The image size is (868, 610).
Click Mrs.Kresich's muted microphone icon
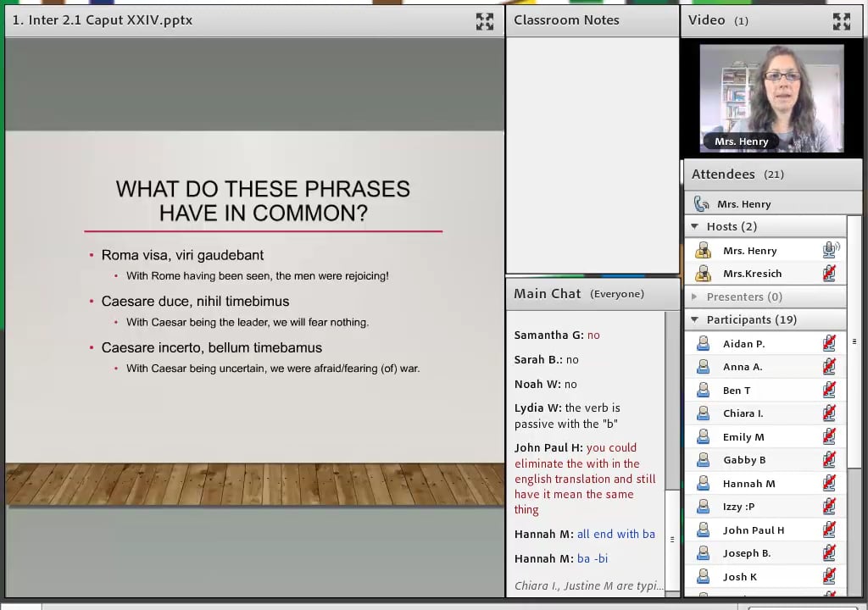click(x=829, y=273)
